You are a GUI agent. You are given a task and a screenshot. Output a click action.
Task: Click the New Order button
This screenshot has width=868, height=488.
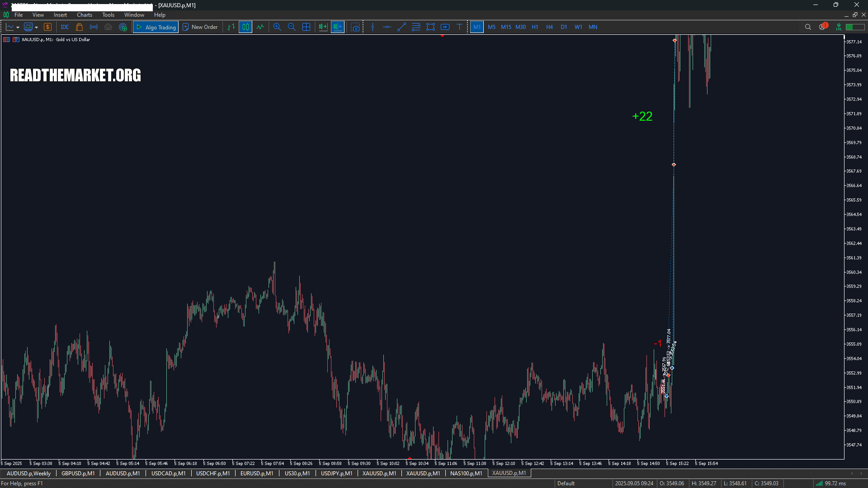tap(200, 27)
